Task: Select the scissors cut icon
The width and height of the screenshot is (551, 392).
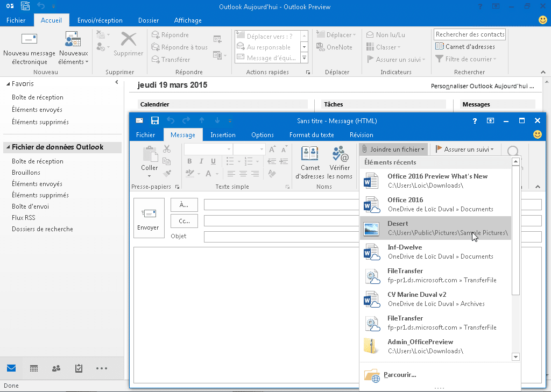Action: pos(167,149)
